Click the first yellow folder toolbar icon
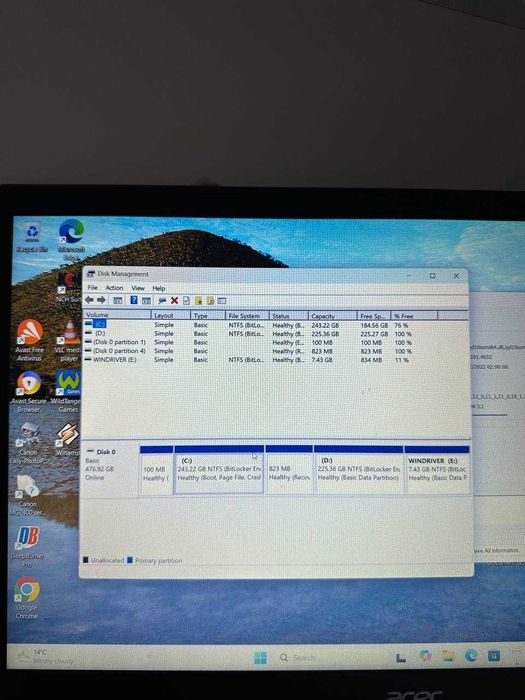This screenshot has height=700, width=525. pos(198,300)
